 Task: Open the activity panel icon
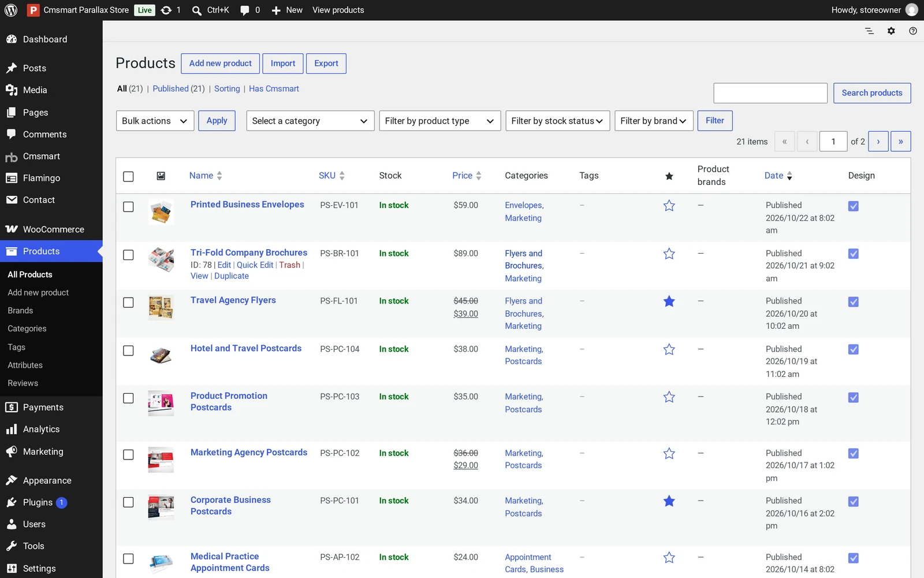pyautogui.click(x=869, y=31)
